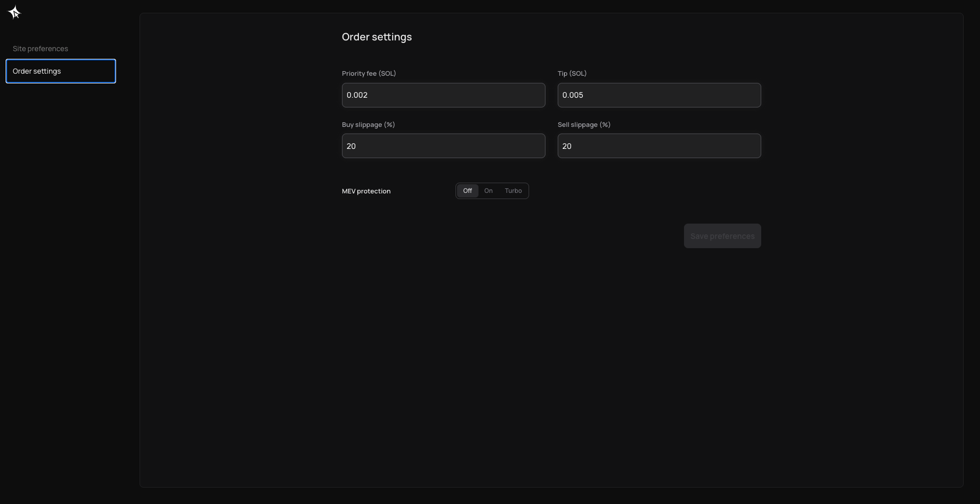The image size is (980, 504).
Task: Click the 20 value in Sell slippage
Action: (566, 146)
